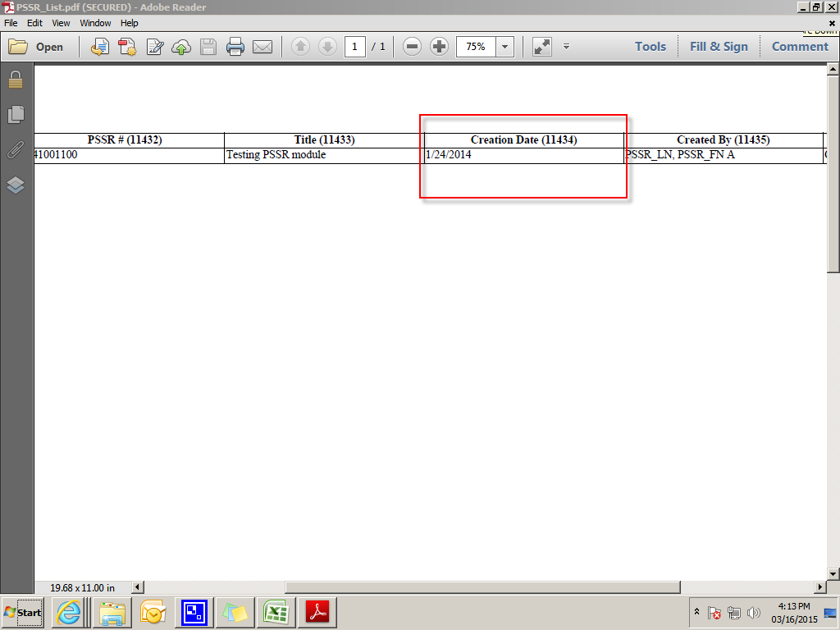Click the Windows Start button

point(22,612)
